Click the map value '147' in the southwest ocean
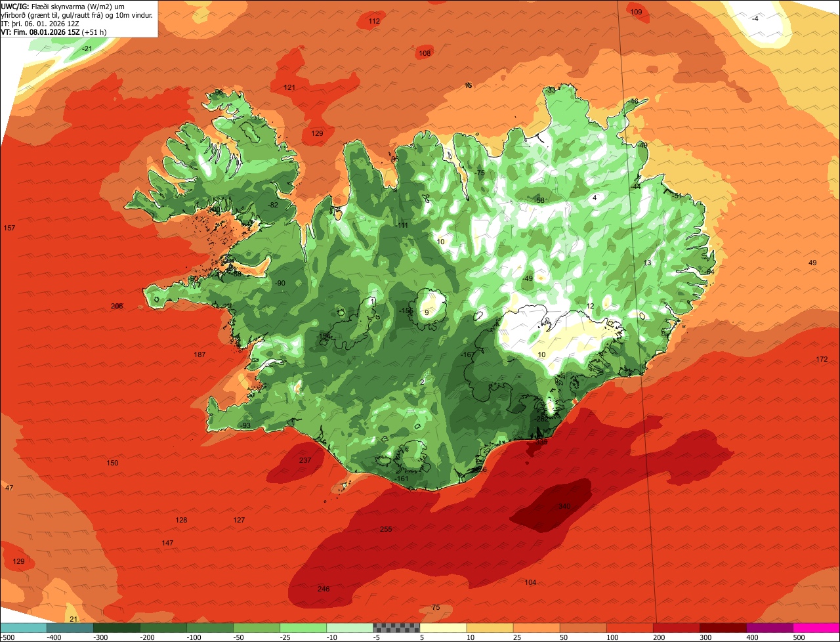 coord(167,543)
